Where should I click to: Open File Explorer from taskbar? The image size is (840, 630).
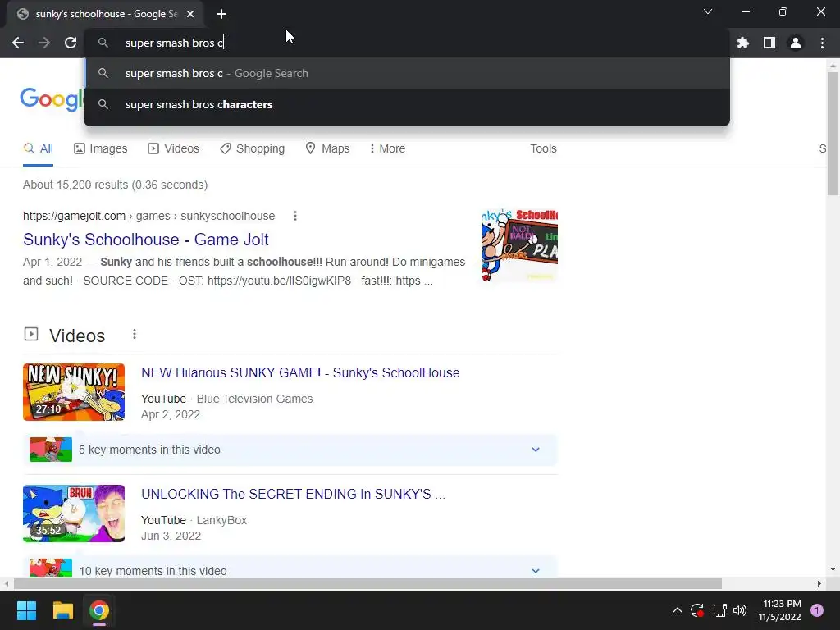tap(62, 610)
